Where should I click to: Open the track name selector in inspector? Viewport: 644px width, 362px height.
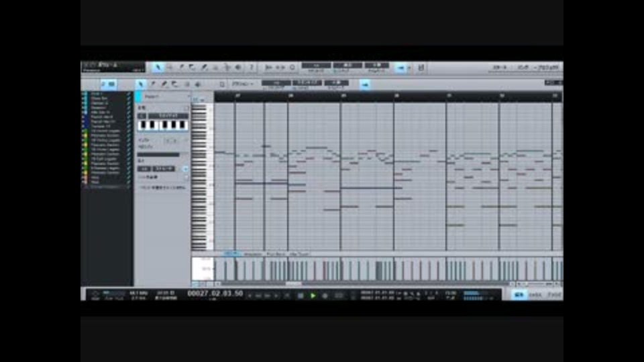[166, 97]
